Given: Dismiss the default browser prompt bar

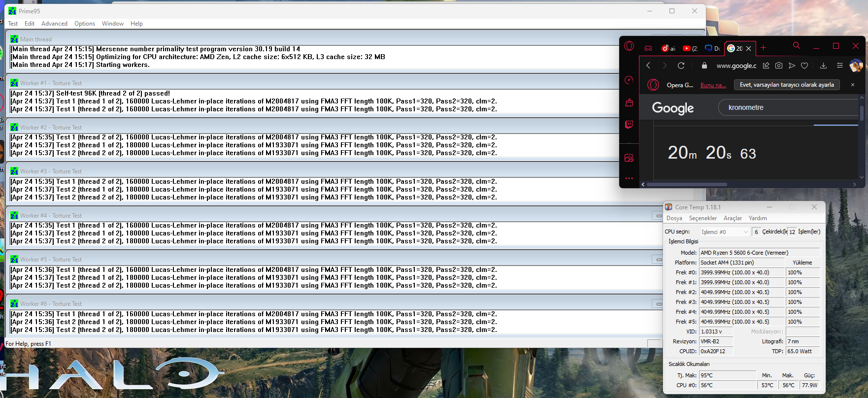Looking at the screenshot, I should 853,85.
